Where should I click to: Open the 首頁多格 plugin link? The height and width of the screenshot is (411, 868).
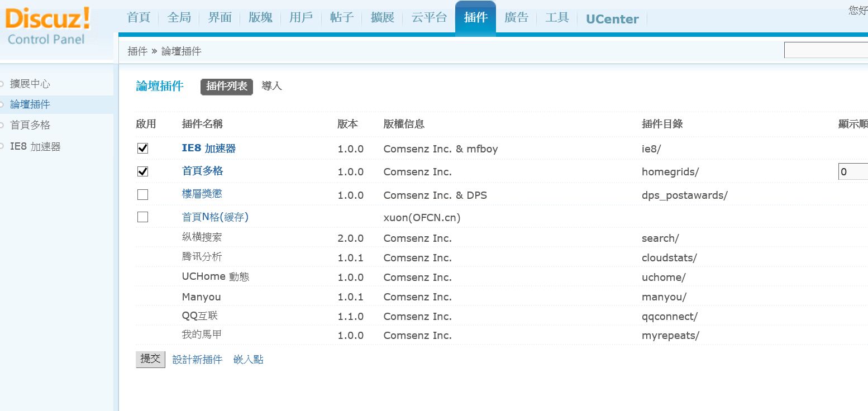pos(202,171)
